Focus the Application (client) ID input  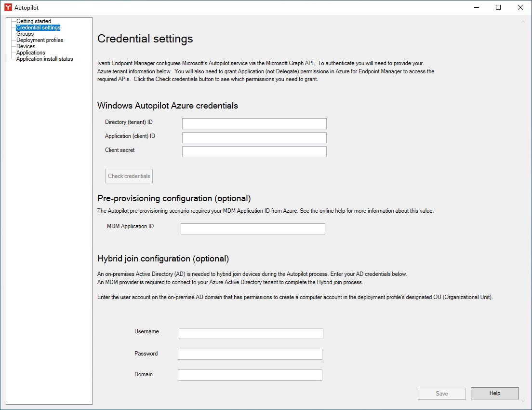click(254, 137)
